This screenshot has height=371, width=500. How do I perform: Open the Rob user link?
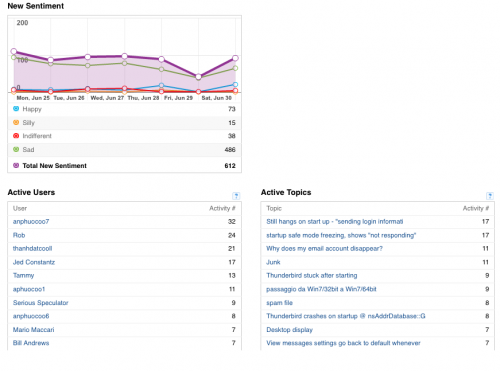coord(19,235)
